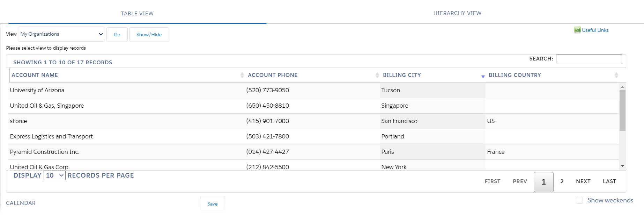The image size is (644, 215).
Task: Toggle Billing City sort arrow
Action: pyautogui.click(x=483, y=76)
